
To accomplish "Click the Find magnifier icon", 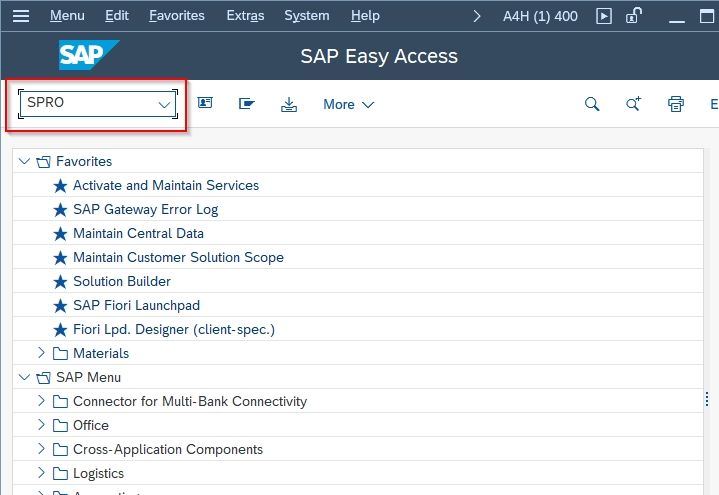I will (x=592, y=104).
